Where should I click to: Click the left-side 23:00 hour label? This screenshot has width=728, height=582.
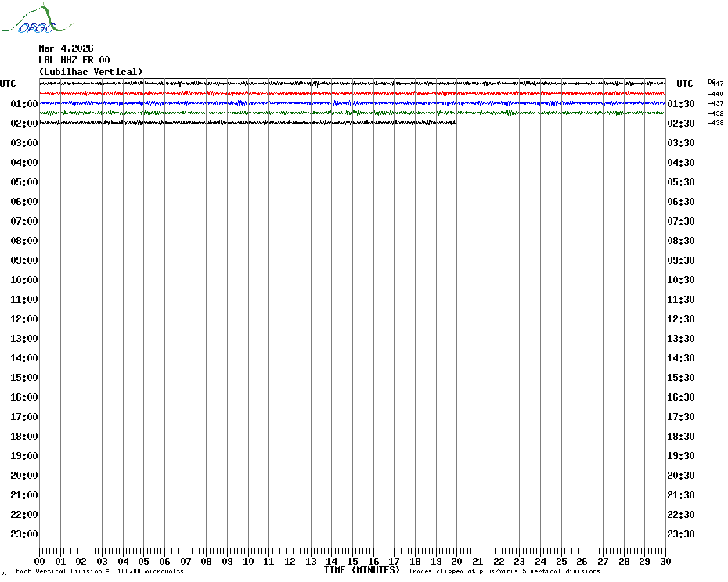pyautogui.click(x=23, y=534)
